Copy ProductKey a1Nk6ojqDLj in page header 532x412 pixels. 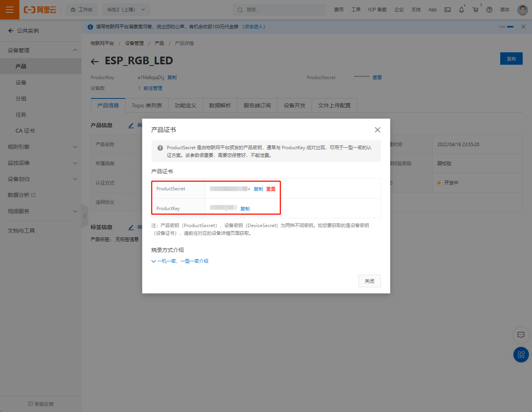[x=172, y=78]
